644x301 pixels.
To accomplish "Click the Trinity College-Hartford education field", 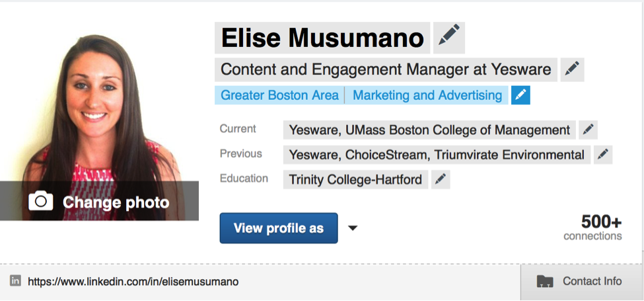I will coord(355,180).
